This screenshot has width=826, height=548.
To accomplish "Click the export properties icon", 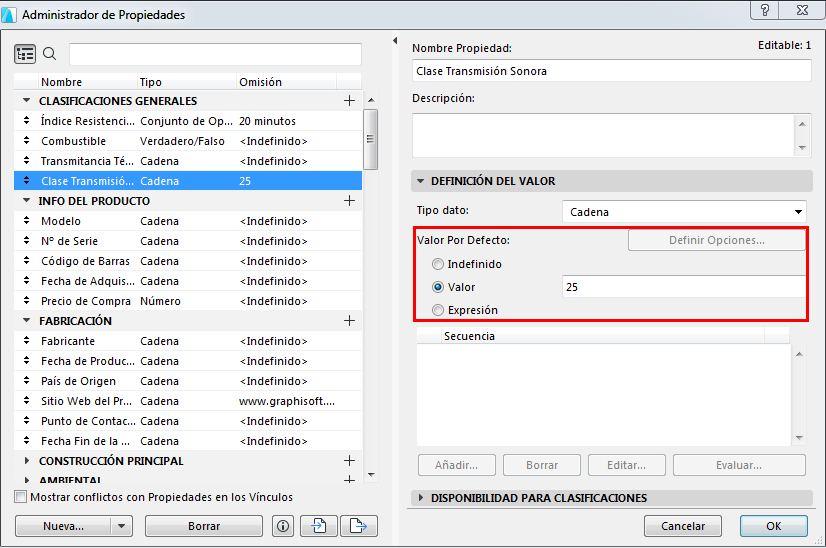I will [358, 526].
